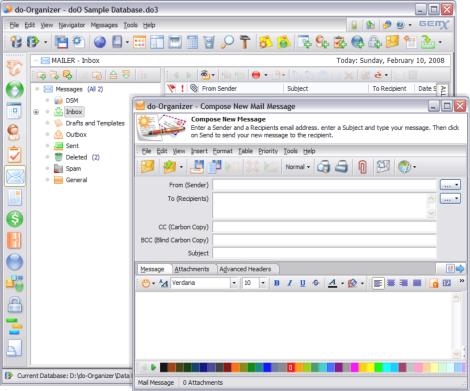Open the contacts person module in sidebar
470x391 pixels.
[14, 133]
